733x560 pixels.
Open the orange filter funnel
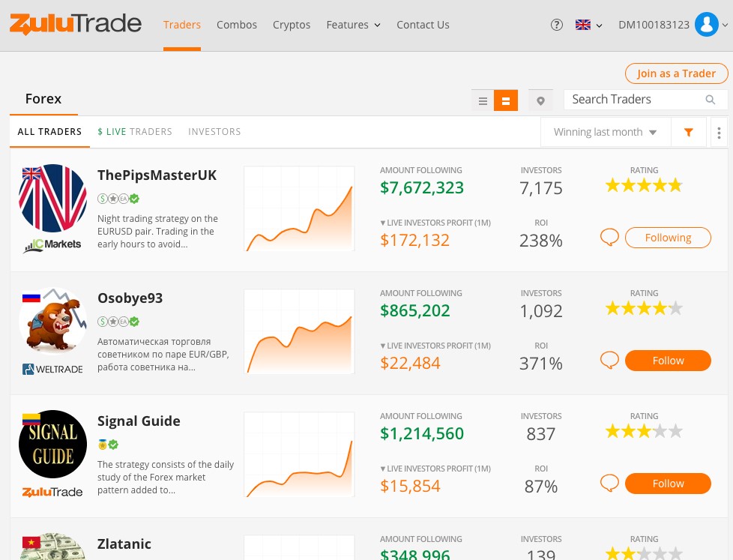(x=688, y=132)
